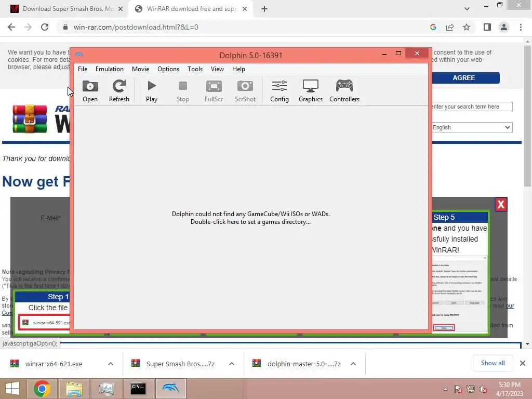Open the File menu in Dolphin

pyautogui.click(x=83, y=69)
